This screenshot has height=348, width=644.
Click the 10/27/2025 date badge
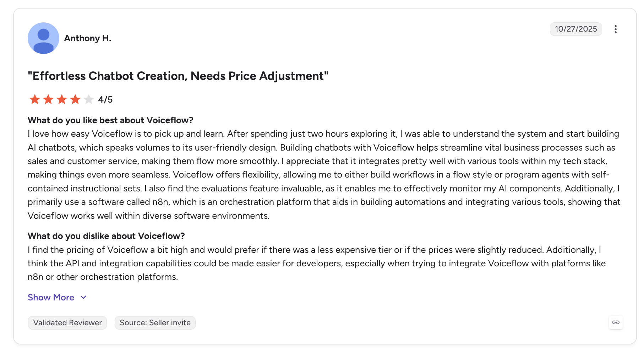pos(576,29)
